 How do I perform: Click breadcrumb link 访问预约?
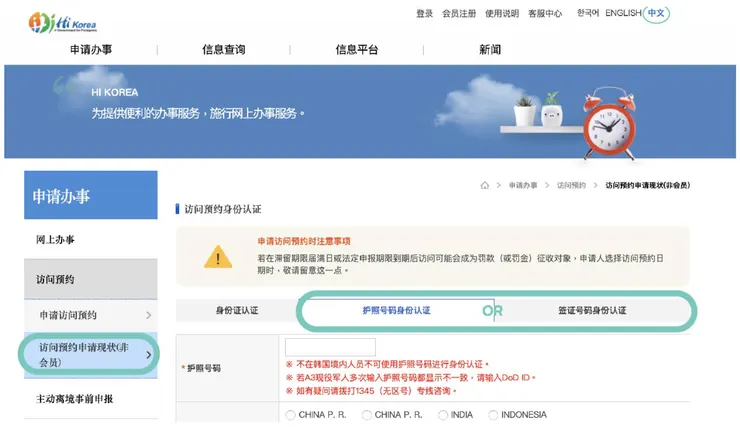pyautogui.click(x=571, y=185)
